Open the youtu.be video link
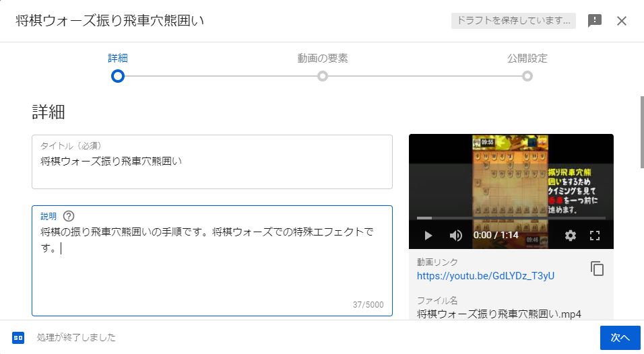 tap(486, 276)
